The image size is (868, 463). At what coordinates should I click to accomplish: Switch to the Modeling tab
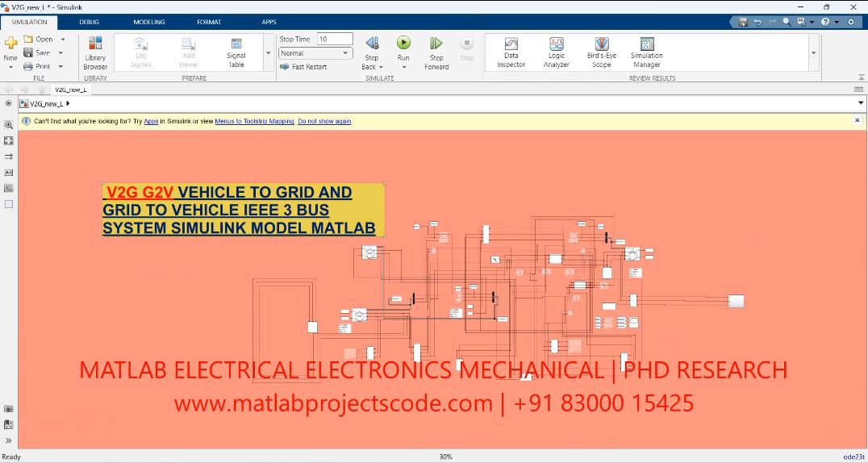click(x=148, y=22)
